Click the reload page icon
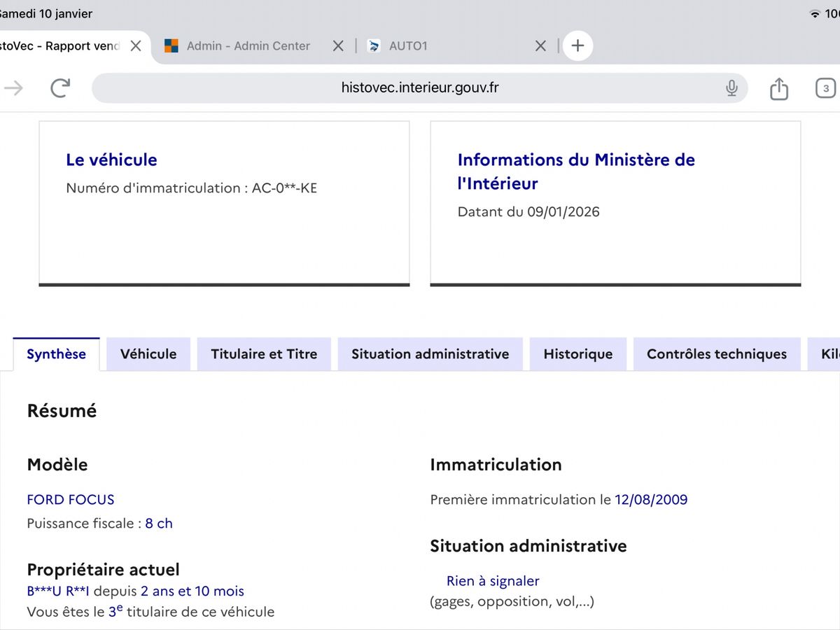This screenshot has width=840, height=630. 60,87
